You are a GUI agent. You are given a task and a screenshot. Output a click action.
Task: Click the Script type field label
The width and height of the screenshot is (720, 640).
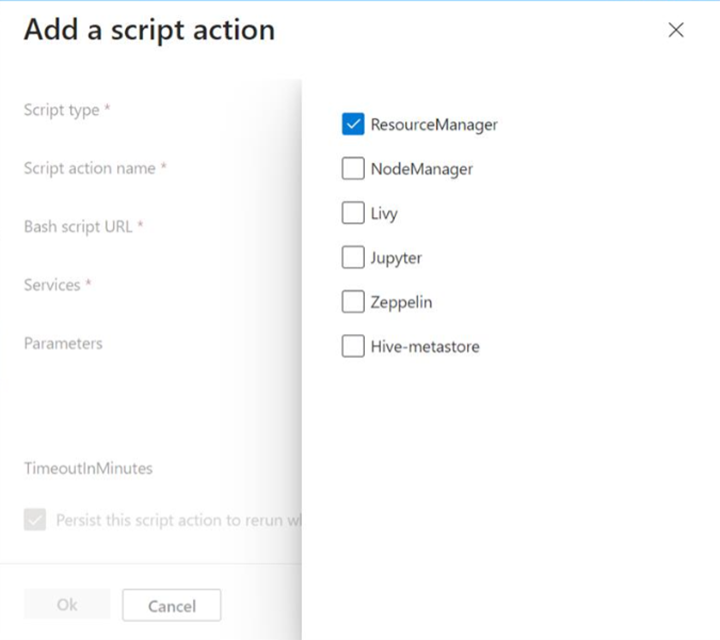[61, 110]
